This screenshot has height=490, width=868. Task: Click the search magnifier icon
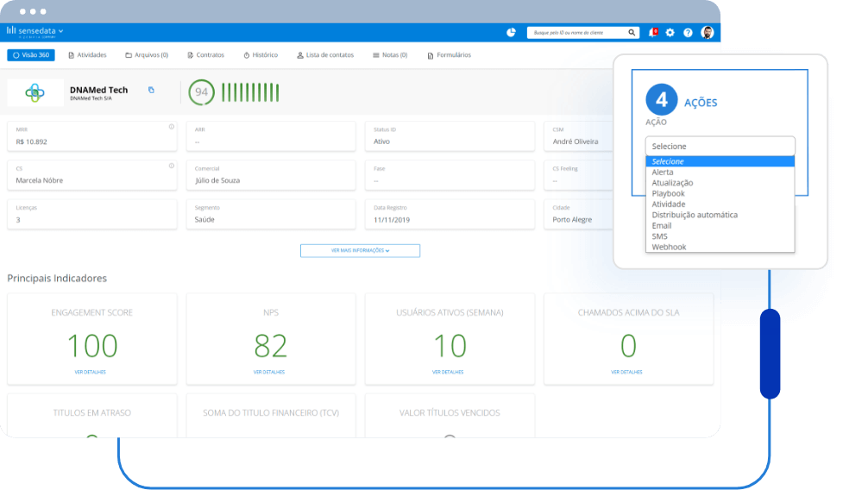point(632,33)
